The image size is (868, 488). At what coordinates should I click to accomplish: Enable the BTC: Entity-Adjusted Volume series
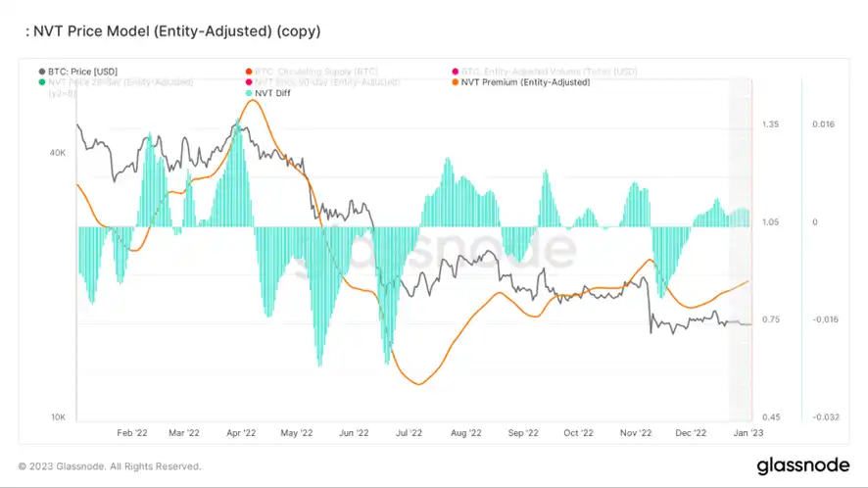coord(545,72)
